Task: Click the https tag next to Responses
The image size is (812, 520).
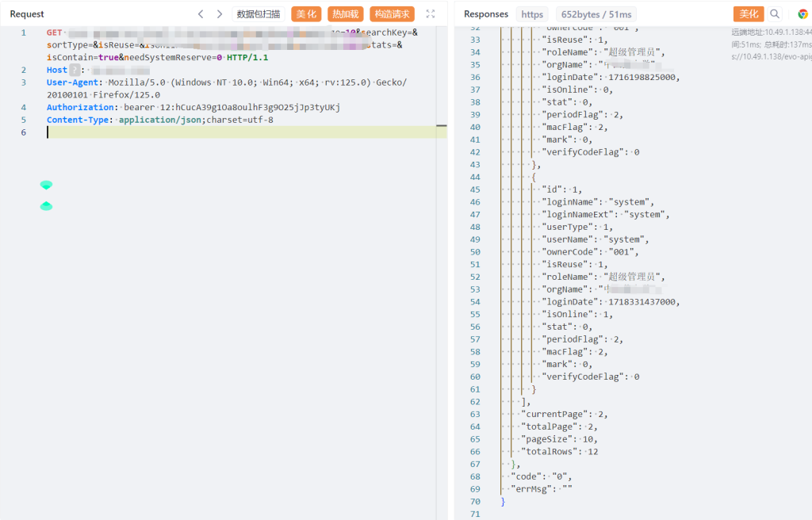Action: pyautogui.click(x=532, y=14)
